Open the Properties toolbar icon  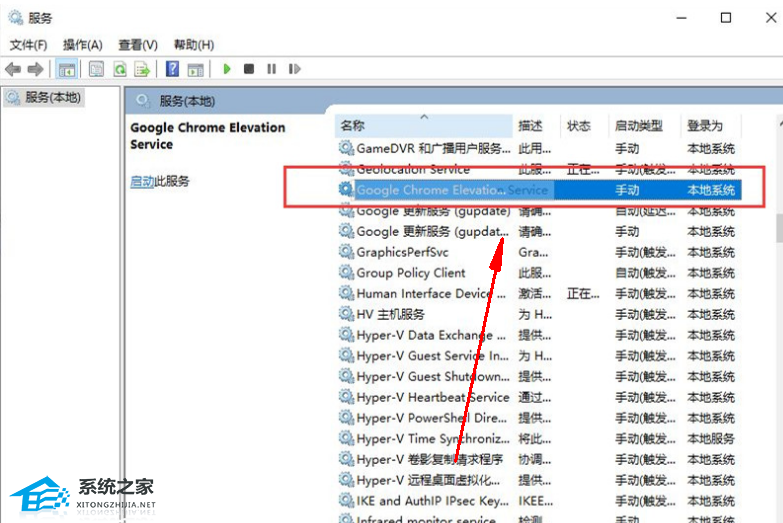click(x=96, y=69)
